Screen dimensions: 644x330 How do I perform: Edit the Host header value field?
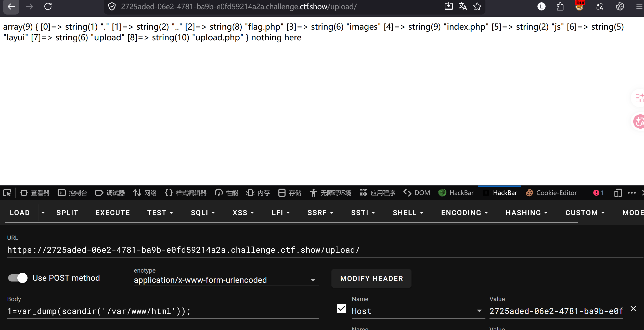pos(556,311)
